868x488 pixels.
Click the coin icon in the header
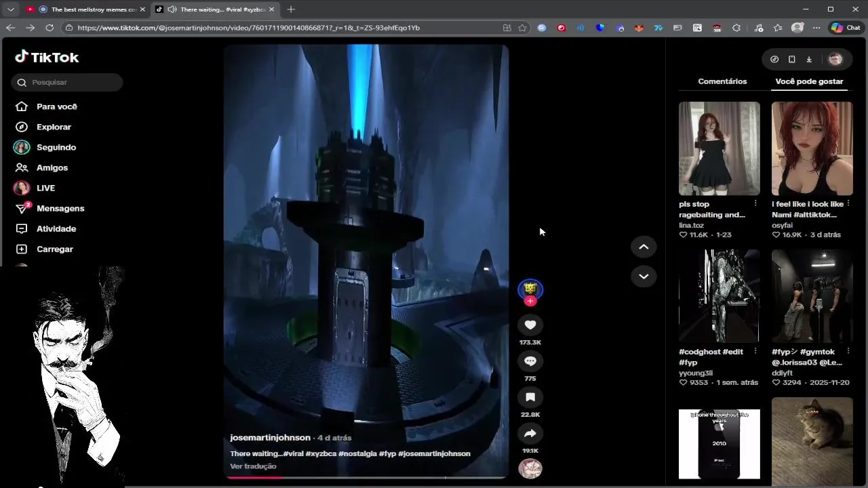pyautogui.click(x=774, y=59)
